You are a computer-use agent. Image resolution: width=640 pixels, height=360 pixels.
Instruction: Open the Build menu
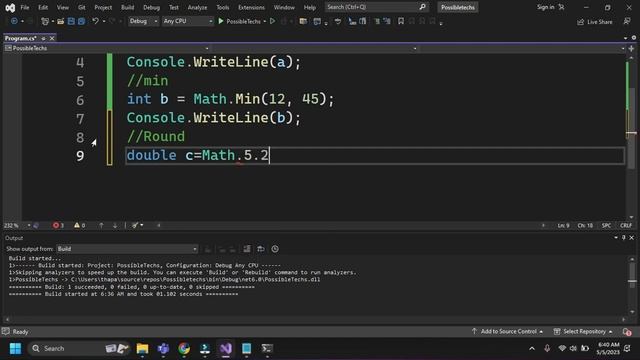(x=127, y=7)
